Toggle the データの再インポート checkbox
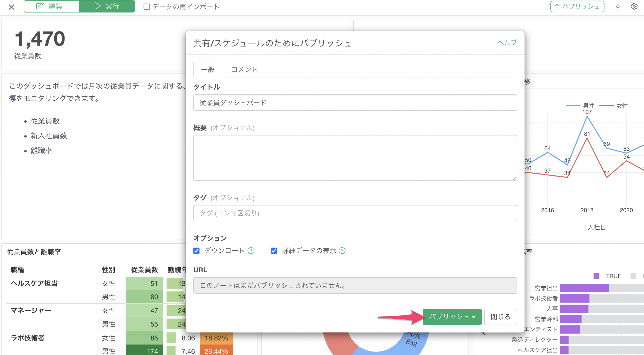Viewport: 644px width, 355px height. point(147,7)
